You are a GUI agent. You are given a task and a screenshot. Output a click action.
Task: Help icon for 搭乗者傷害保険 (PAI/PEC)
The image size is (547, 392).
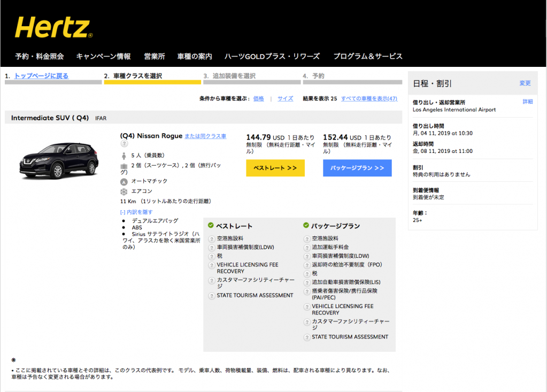[306, 291]
